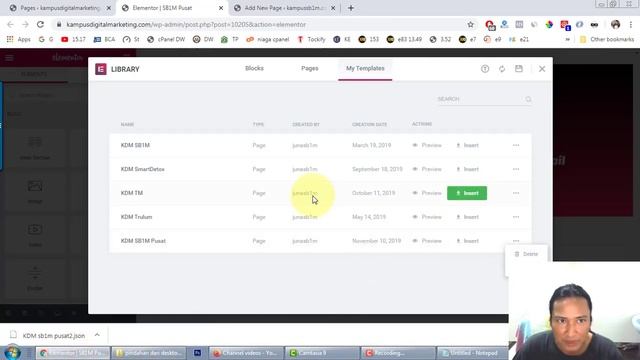Bookmark this page with the star icon
This screenshot has width=640, height=360.
click(x=470, y=24)
